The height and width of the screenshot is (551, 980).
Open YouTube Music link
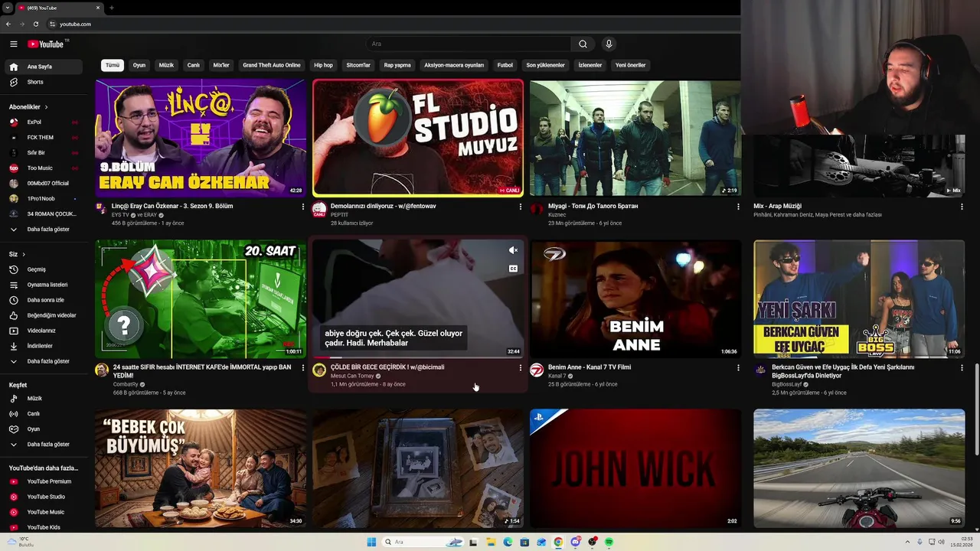pyautogui.click(x=43, y=512)
